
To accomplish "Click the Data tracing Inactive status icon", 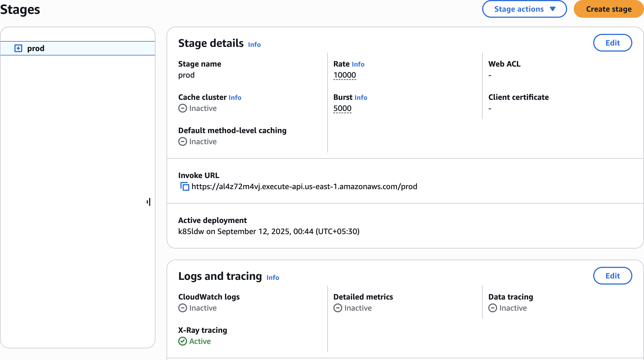I will (492, 308).
